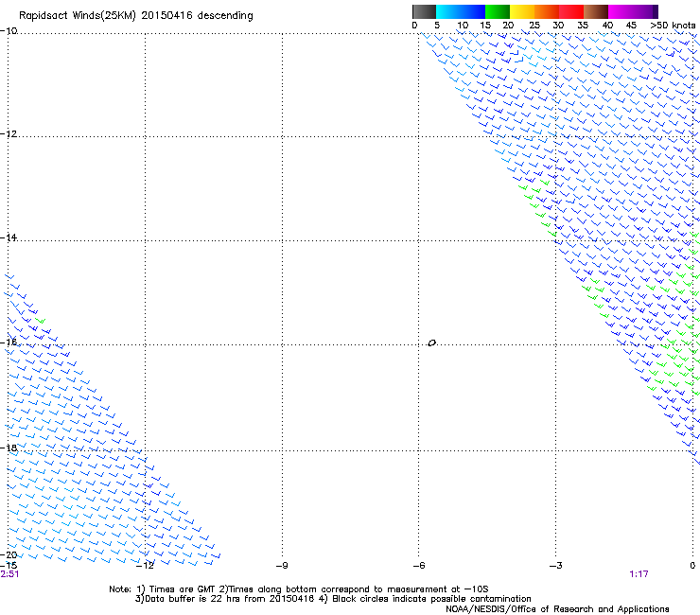The image size is (700, 615).
Task: Click the green 15-20 knots color swatch
Action: pyautogui.click(x=498, y=11)
